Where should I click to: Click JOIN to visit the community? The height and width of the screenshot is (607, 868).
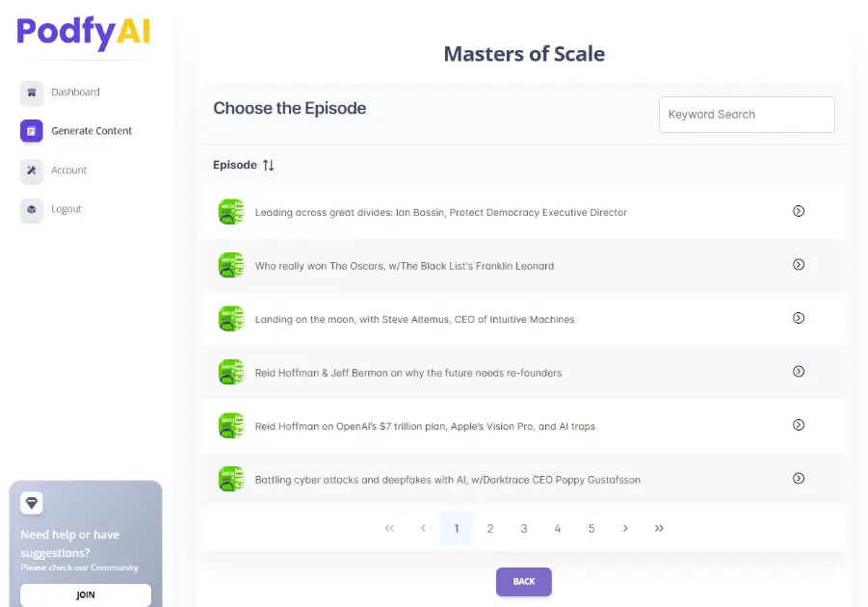pyautogui.click(x=85, y=595)
